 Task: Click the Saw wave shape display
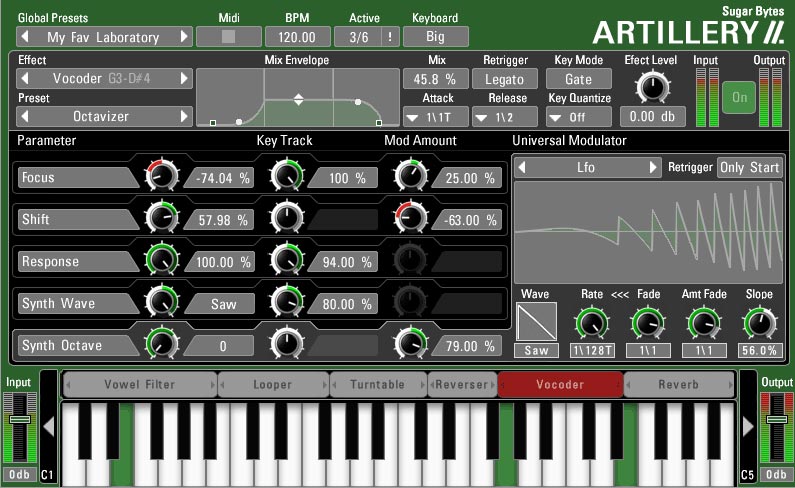[x=537, y=322]
